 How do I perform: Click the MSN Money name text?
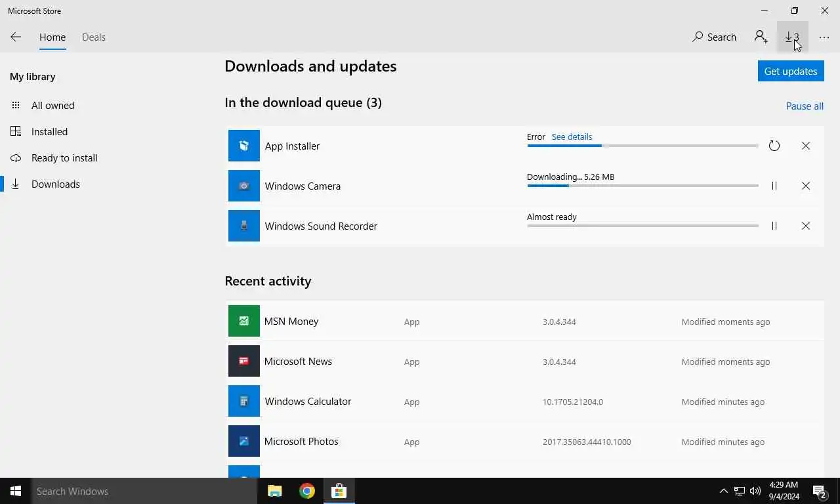pos(291,322)
